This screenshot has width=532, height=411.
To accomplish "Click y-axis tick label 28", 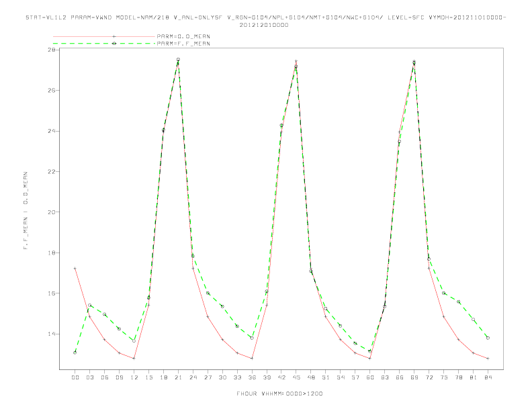I will click(52, 50).
